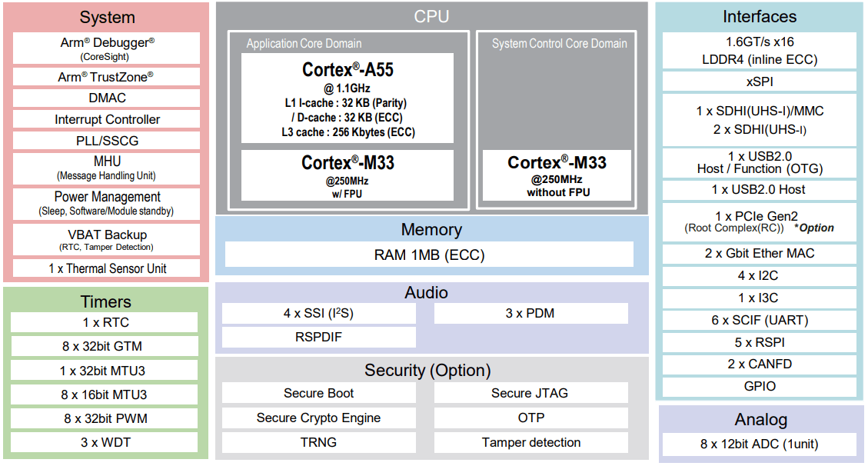Select the 4 x SSI (I2S) box
868x466 pixels.
(318, 314)
